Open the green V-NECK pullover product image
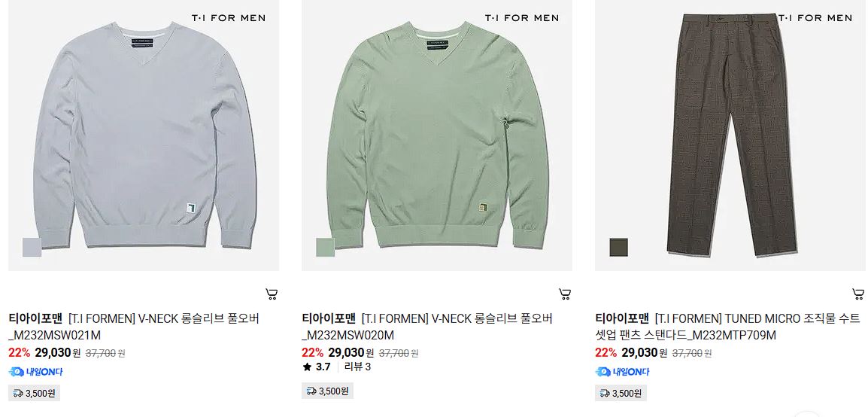The image size is (868, 417). coord(437,135)
